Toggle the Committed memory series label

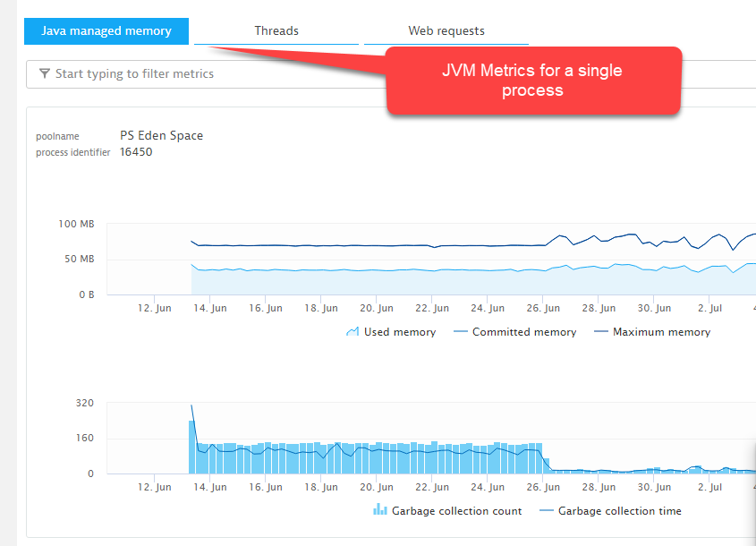point(523,332)
